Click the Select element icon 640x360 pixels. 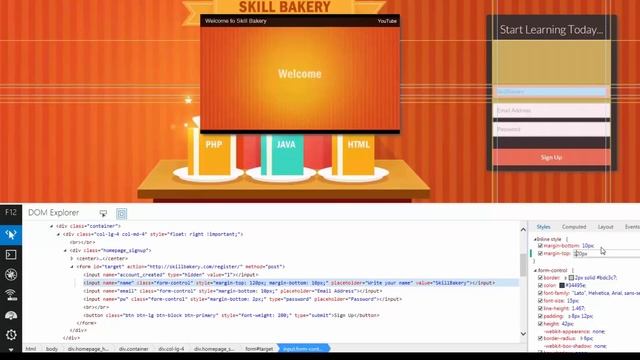click(103, 213)
